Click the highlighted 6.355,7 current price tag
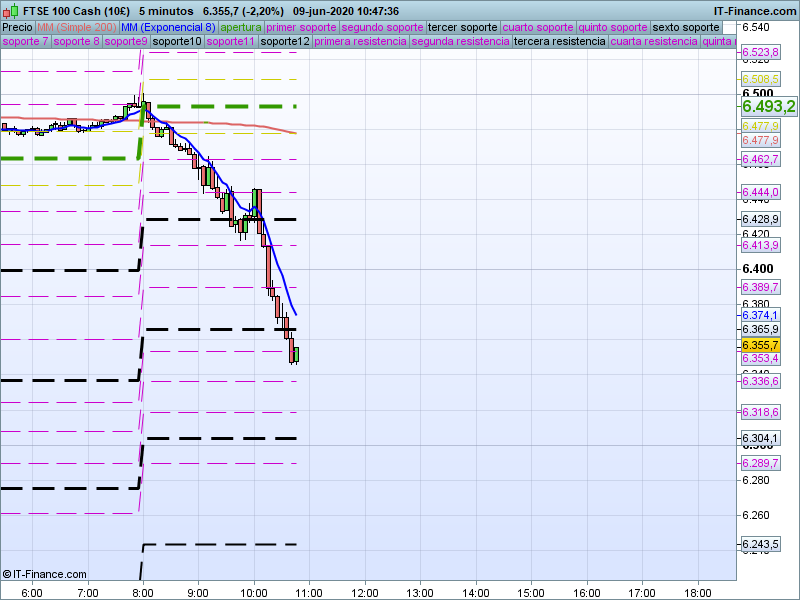Viewport: 800px width, 600px height. [760, 345]
